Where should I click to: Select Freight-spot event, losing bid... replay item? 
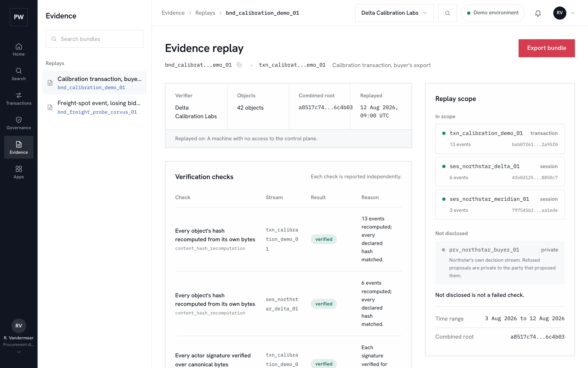[94, 107]
